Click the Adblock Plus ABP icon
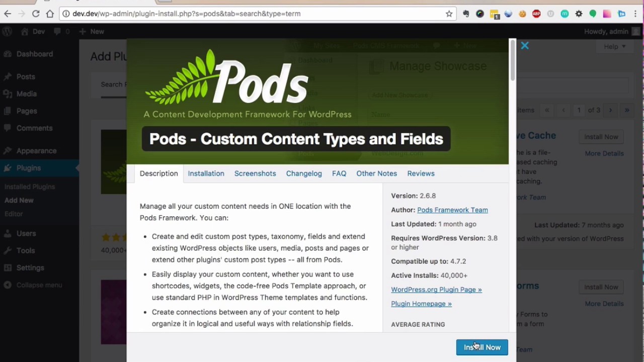Screen dimensions: 644x362 pyautogui.click(x=536, y=14)
